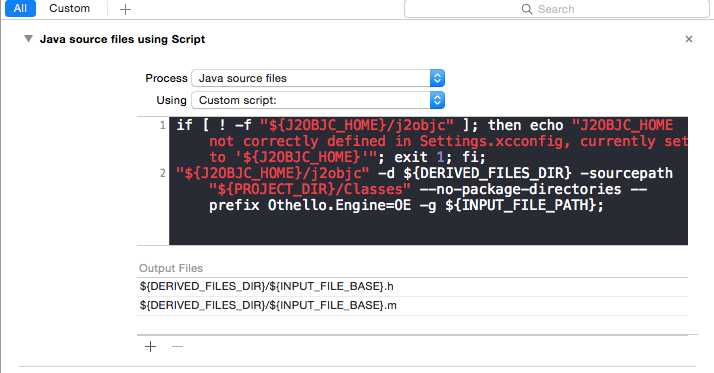Screen dimensions: 714x373
Task: Click the Output Files heading
Action: 171,268
